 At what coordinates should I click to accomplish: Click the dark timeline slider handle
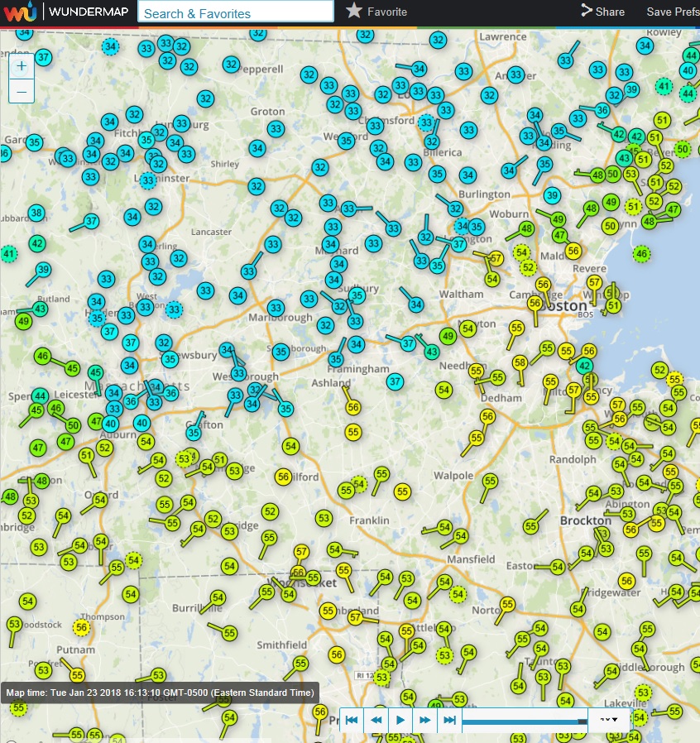tap(583, 721)
